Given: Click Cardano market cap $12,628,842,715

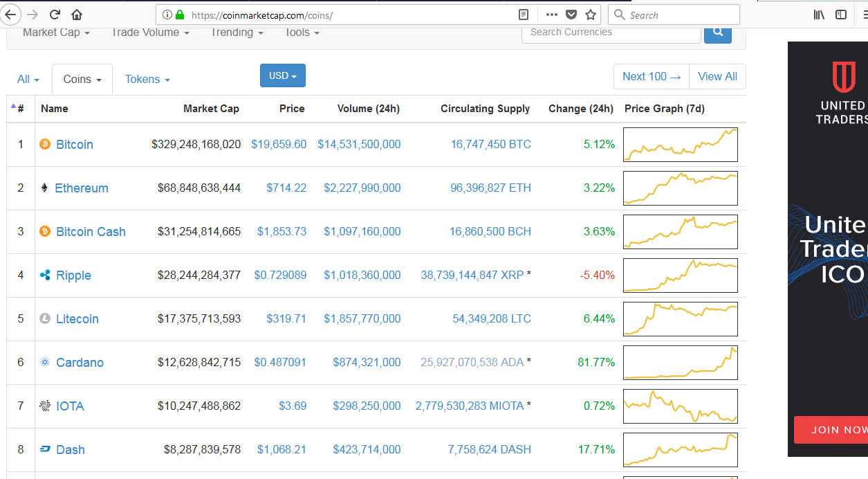Looking at the screenshot, I should (199, 363).
